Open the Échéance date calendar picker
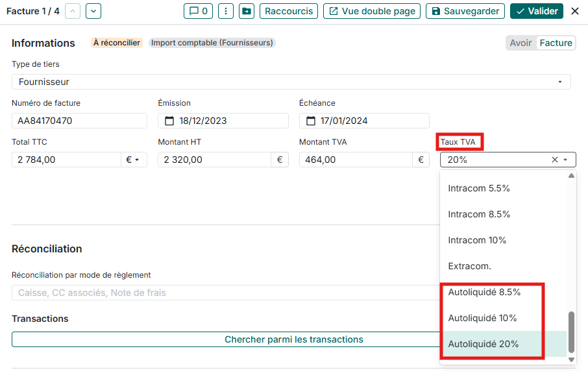This screenshot has width=588, height=388. tap(311, 121)
